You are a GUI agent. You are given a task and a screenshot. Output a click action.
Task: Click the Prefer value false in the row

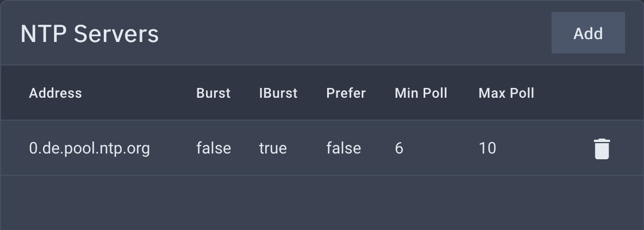tap(344, 148)
